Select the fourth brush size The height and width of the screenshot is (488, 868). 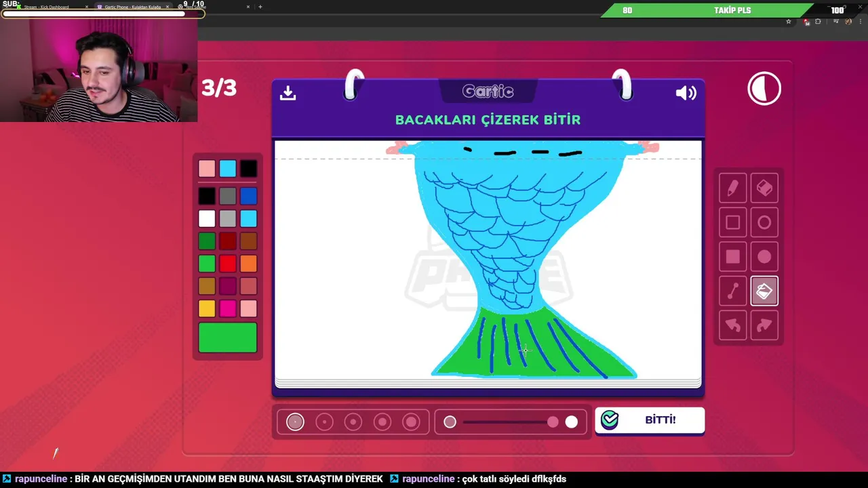382,422
